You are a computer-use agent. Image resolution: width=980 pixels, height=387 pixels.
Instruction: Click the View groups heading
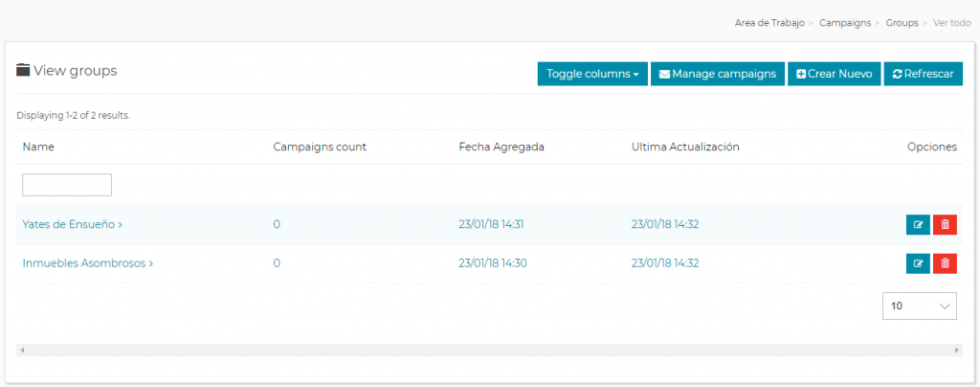pyautogui.click(x=67, y=71)
